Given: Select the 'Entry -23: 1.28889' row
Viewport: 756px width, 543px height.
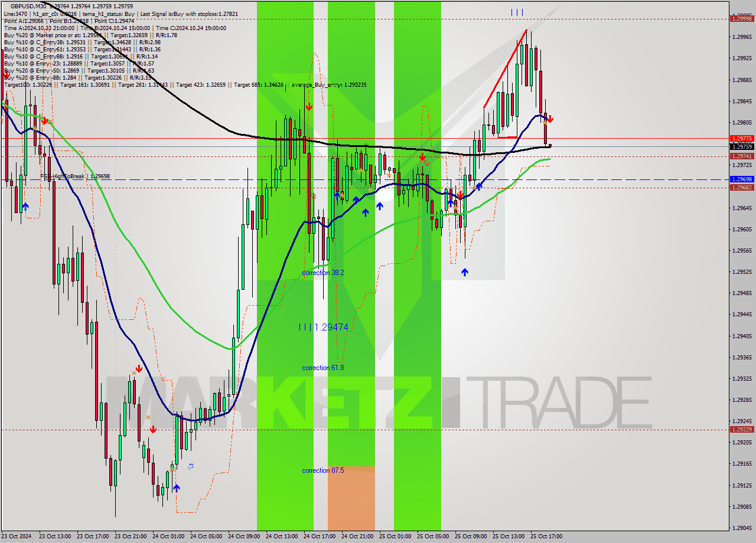Looking at the screenshot, I should click(x=79, y=63).
